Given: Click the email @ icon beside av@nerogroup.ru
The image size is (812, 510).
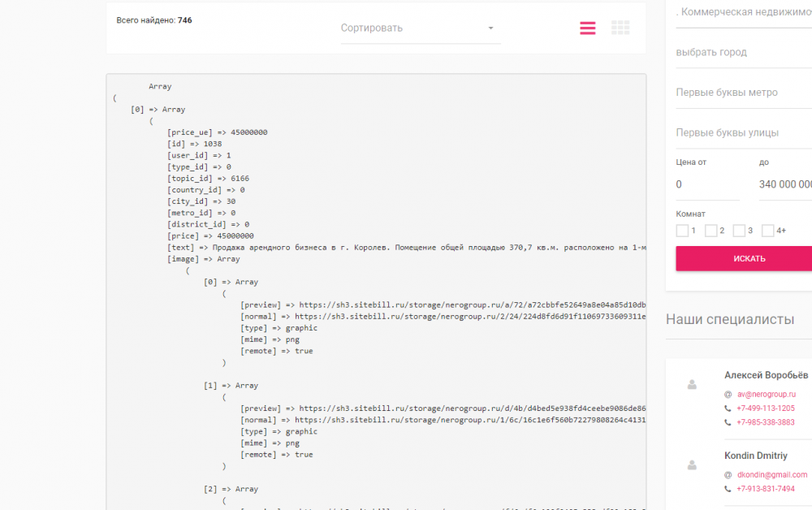Looking at the screenshot, I should point(728,395).
